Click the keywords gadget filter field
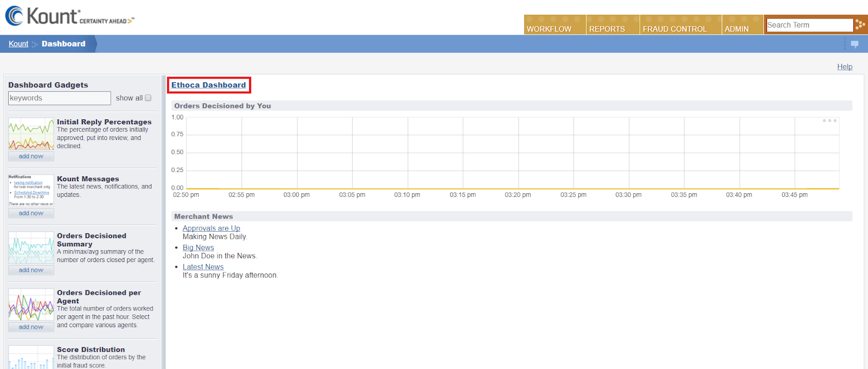The width and height of the screenshot is (868, 369). point(60,98)
